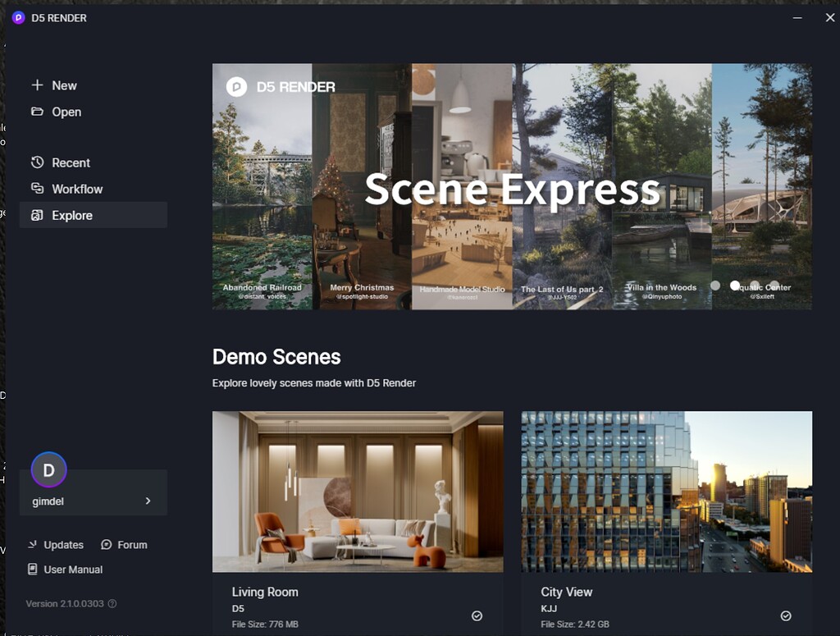Click the 'City View' card title text
This screenshot has width=840, height=636.
coord(566,592)
